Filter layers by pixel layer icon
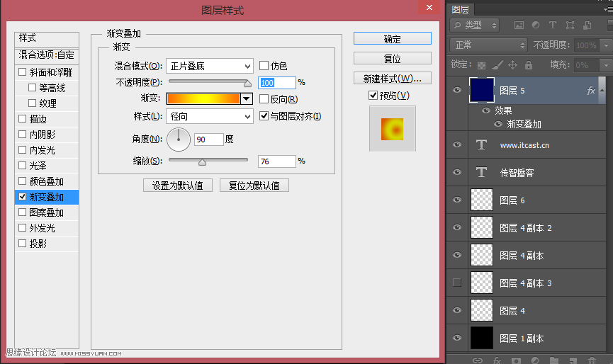613x364 pixels. click(519, 25)
